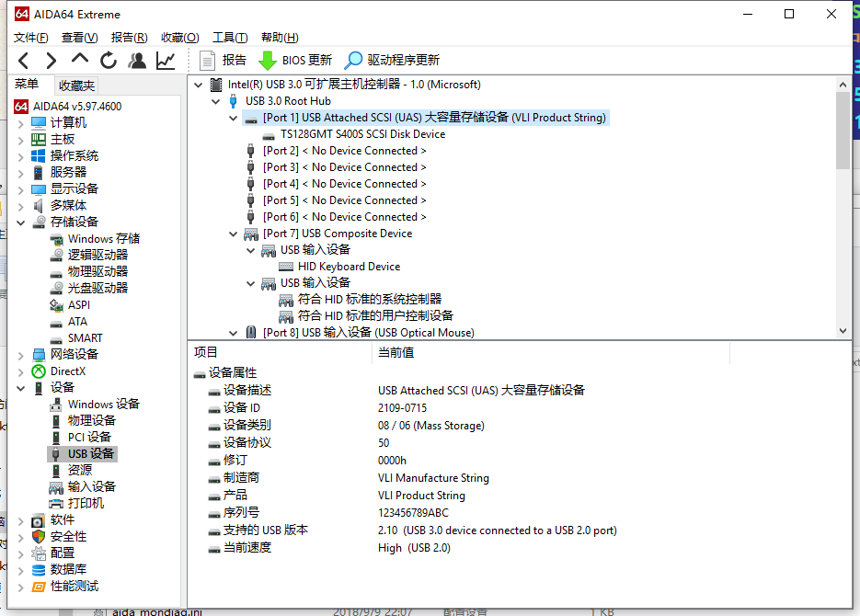This screenshot has width=860, height=616.
Task: Click the 计算机 monitor icon in sidebar
Action: point(39,123)
